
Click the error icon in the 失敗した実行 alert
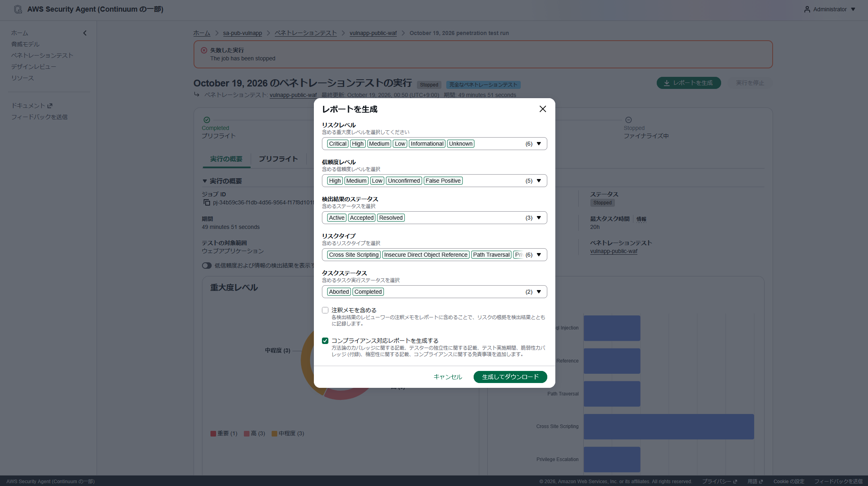pyautogui.click(x=204, y=50)
